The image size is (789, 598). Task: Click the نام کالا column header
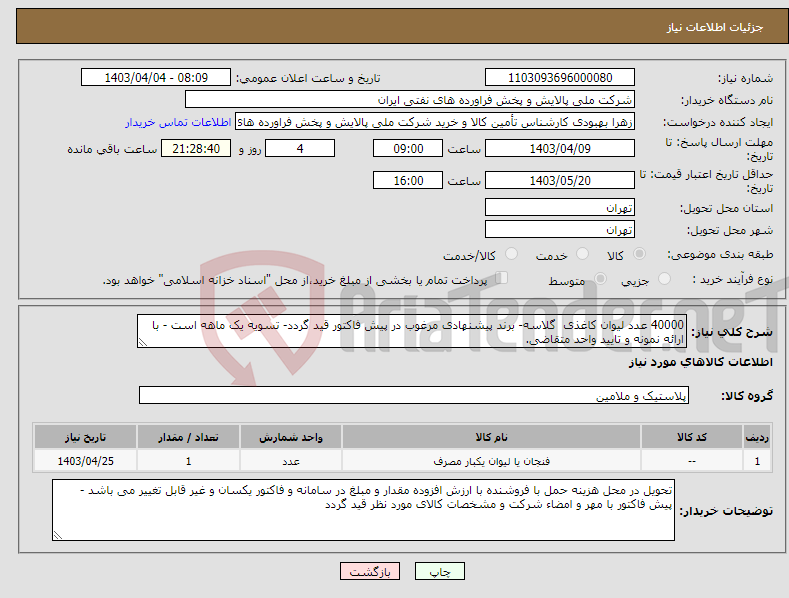491,437
